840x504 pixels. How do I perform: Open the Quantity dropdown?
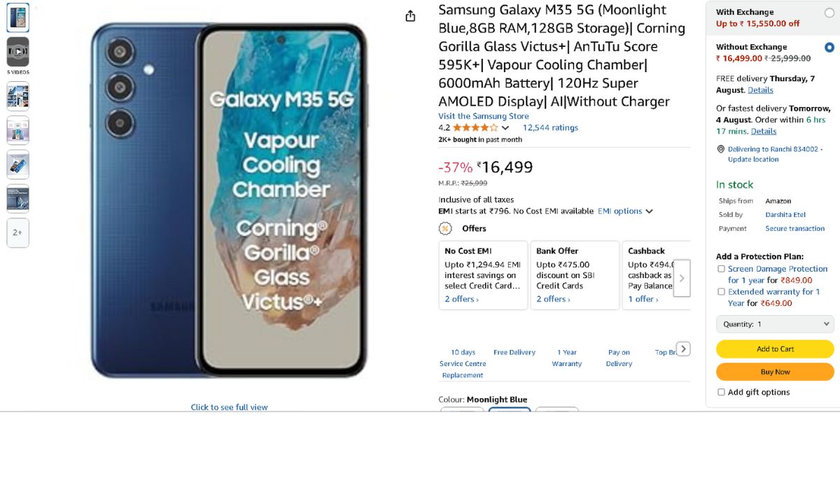(x=775, y=324)
